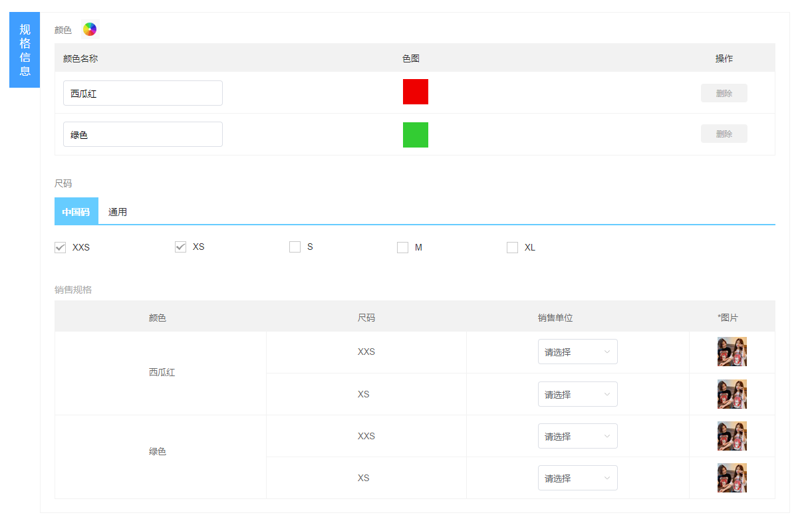This screenshot has height=527, width=812.
Task: Click the image thumbnail for 绿色 XS
Action: tap(732, 478)
